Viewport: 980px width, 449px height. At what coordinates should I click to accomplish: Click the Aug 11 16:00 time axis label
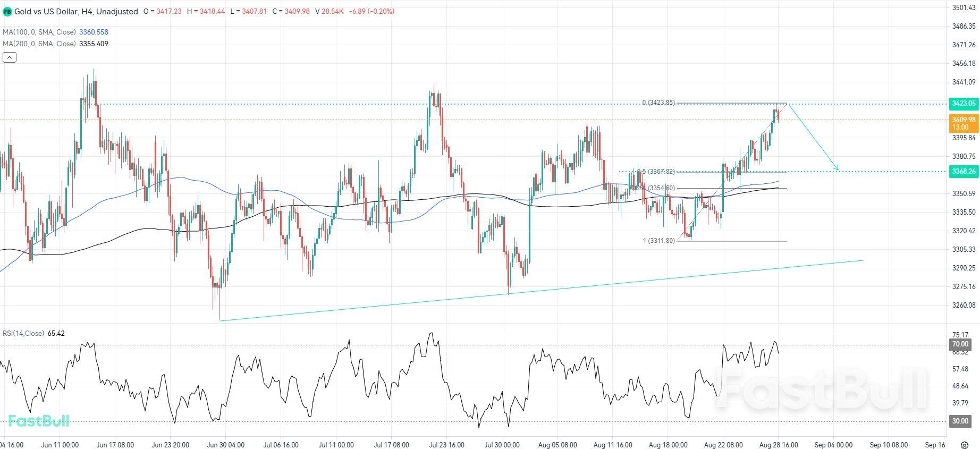point(613,445)
